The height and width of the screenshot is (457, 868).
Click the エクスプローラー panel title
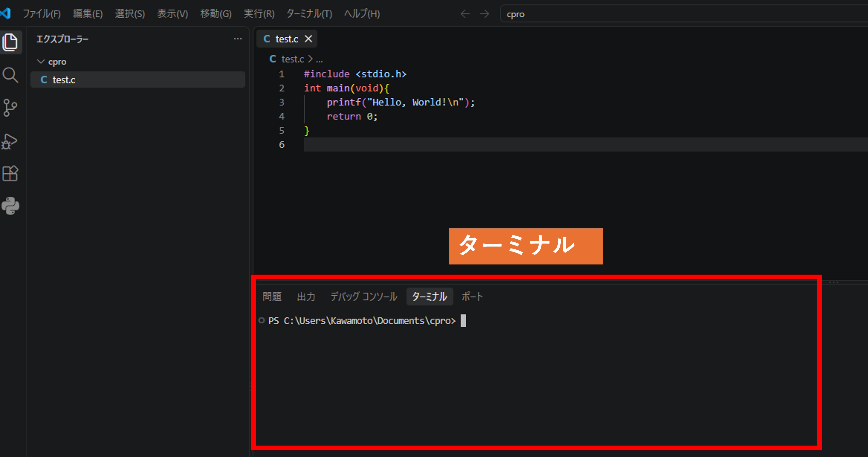[62, 39]
